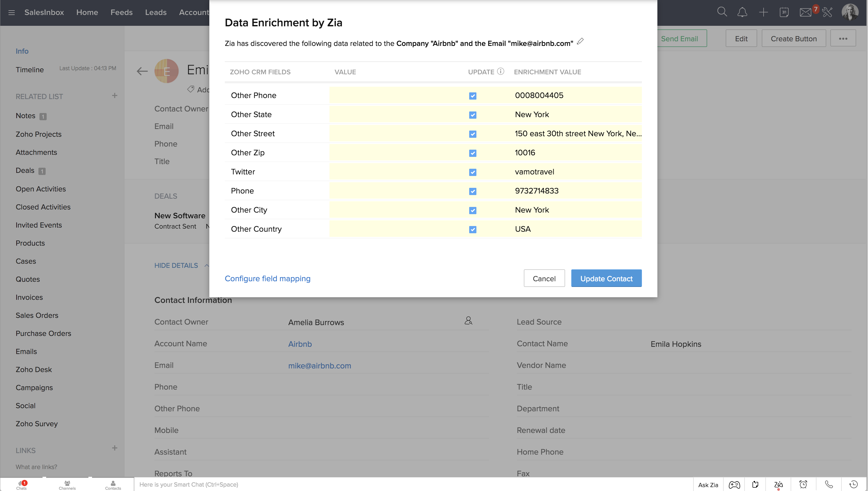Click the Update Contact button
This screenshot has width=868, height=491.
606,278
